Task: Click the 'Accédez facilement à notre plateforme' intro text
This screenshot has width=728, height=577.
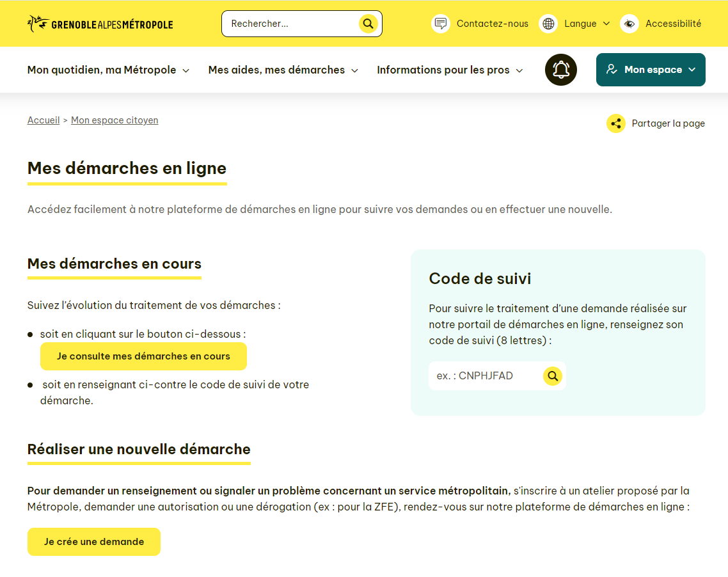Action: pyautogui.click(x=319, y=209)
